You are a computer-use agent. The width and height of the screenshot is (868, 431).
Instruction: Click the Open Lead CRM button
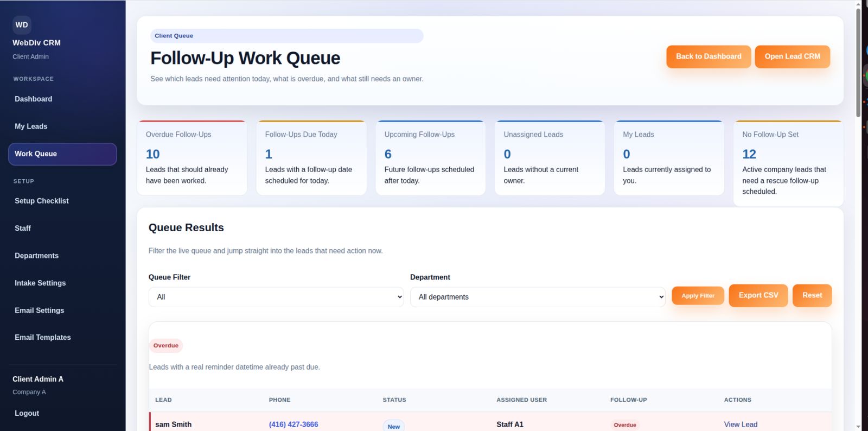pos(792,56)
